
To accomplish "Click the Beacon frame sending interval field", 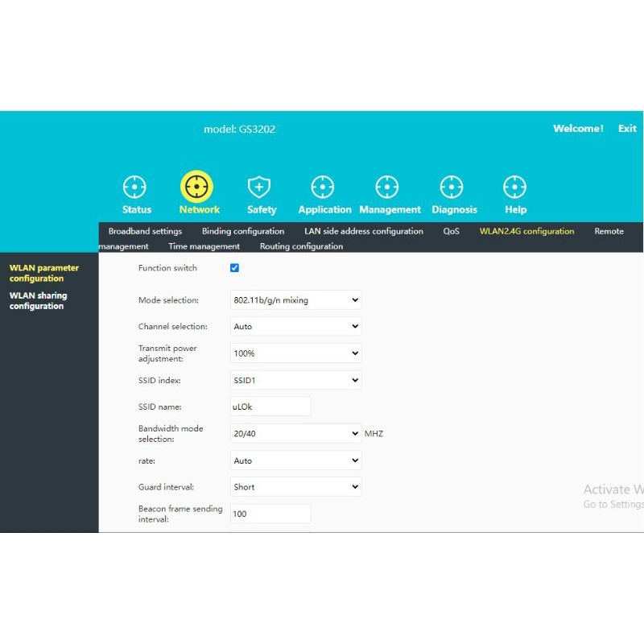I will 270,514.
